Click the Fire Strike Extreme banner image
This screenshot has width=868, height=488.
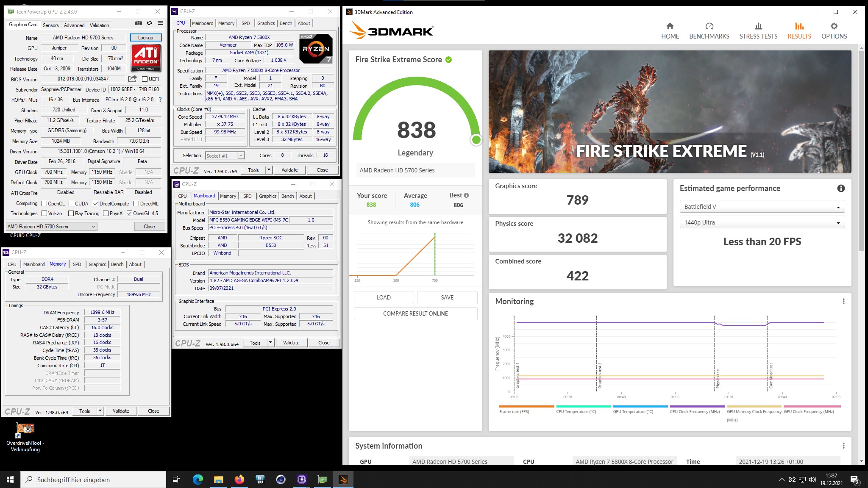[670, 111]
